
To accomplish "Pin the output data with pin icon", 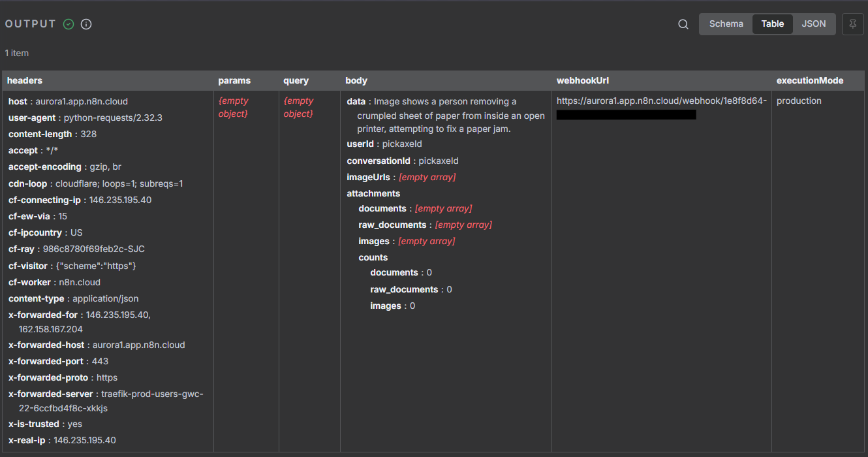I will pyautogui.click(x=852, y=24).
